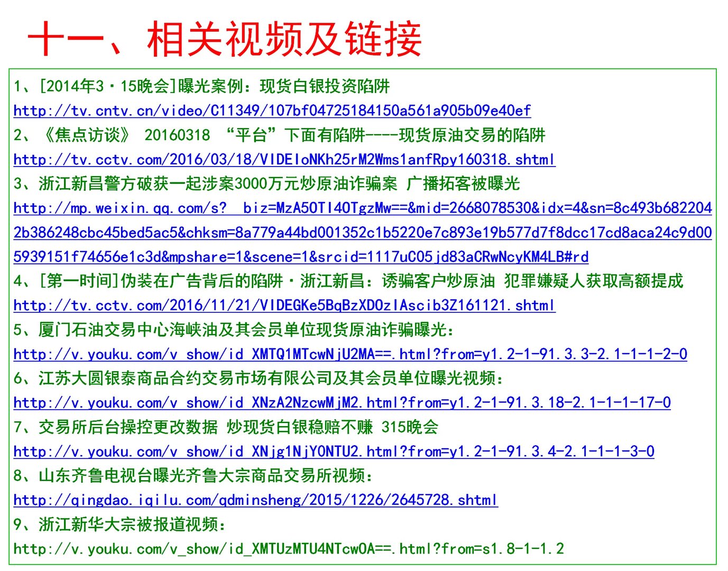Click the third line of the weixin URL
728x571 pixels.
[x=301, y=257]
